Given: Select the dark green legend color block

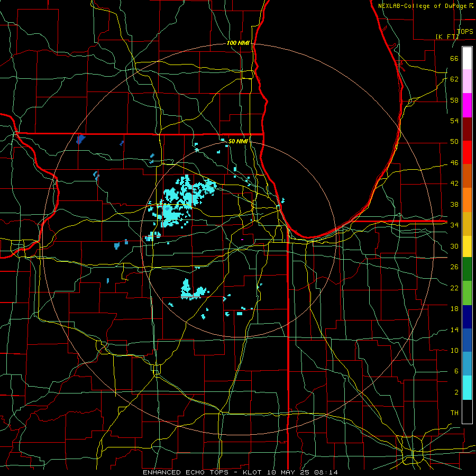Looking at the screenshot, I should click(x=467, y=269).
